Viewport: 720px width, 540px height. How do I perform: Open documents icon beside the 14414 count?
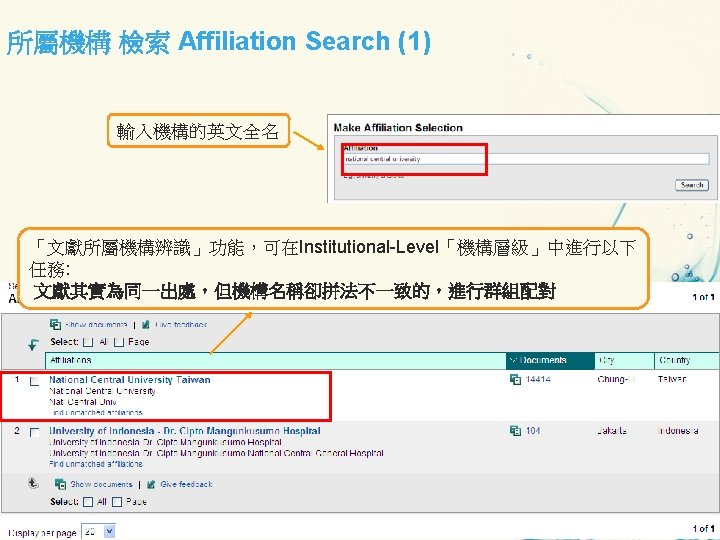(x=515, y=379)
